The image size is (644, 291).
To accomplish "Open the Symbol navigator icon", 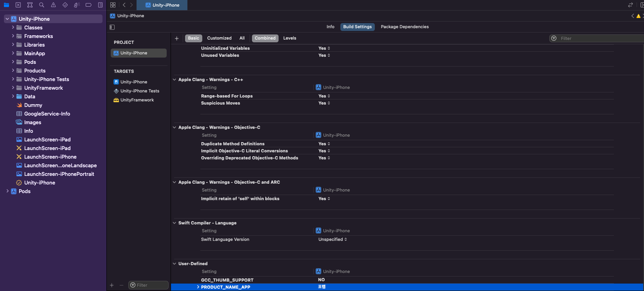I will (x=30, y=5).
